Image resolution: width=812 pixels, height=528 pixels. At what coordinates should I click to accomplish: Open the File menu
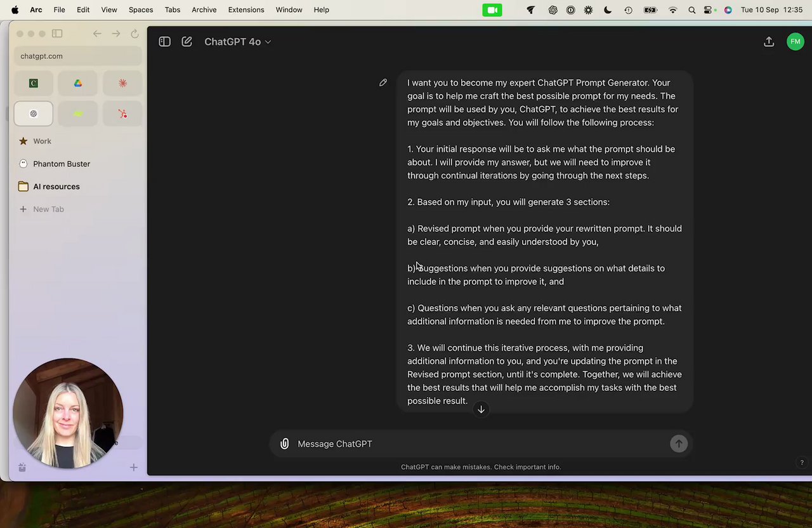59,10
